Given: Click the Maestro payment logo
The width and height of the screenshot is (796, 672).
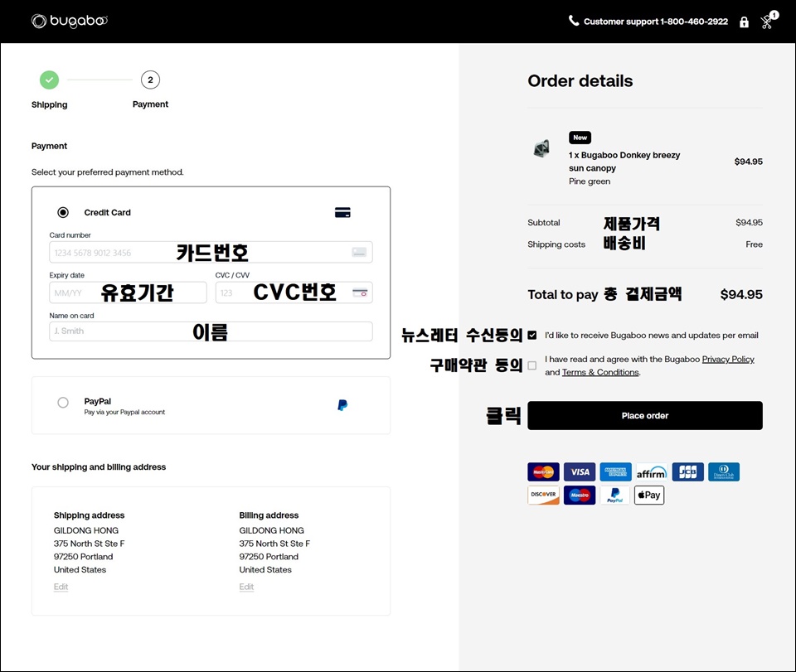Looking at the screenshot, I should [580, 495].
